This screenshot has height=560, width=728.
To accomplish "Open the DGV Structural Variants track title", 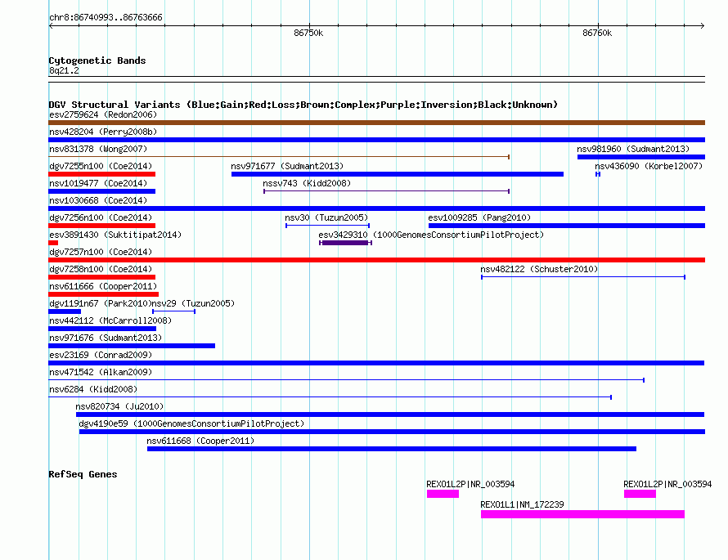I will 303,105.
